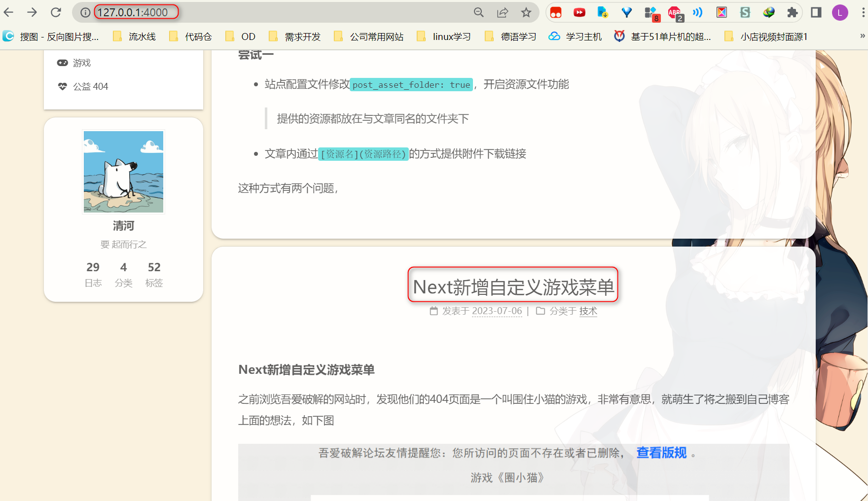The height and width of the screenshot is (501, 868).
Task: Open the 代码仓 bookmark folder
Action: [x=190, y=36]
